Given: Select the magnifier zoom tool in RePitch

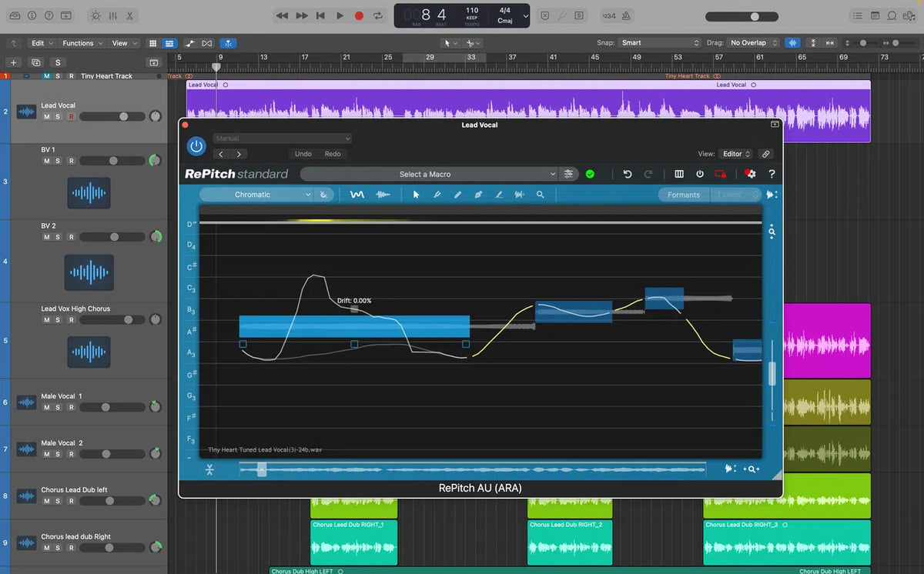Looking at the screenshot, I should click(x=540, y=195).
